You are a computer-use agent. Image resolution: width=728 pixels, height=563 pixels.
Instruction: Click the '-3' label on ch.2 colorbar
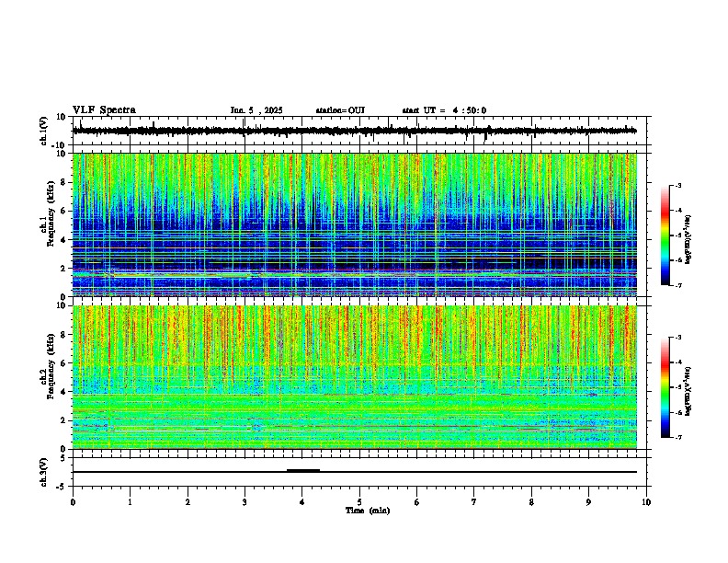click(x=678, y=338)
